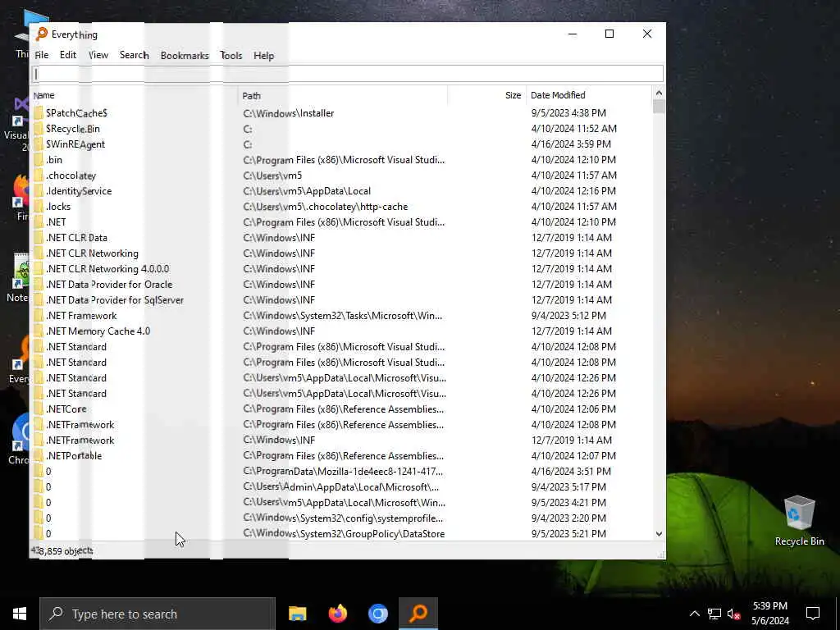The image size is (840, 630).
Task: Select the .NET Framework folder icon
Action: (38, 316)
